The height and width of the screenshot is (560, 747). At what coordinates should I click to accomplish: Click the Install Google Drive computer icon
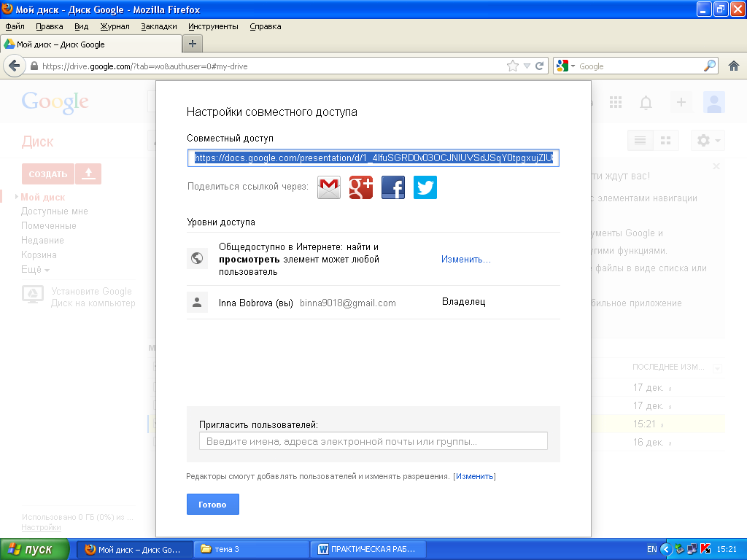[x=33, y=294]
